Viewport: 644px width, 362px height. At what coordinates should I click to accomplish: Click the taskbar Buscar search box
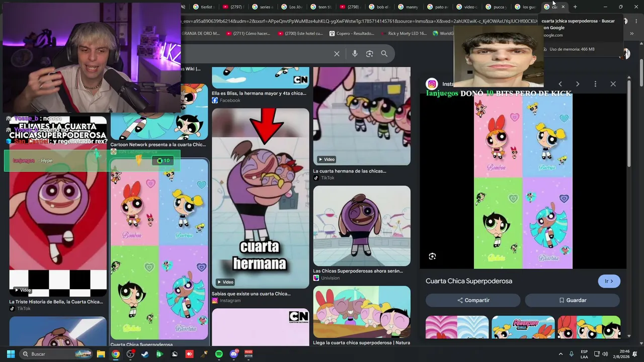point(56,354)
